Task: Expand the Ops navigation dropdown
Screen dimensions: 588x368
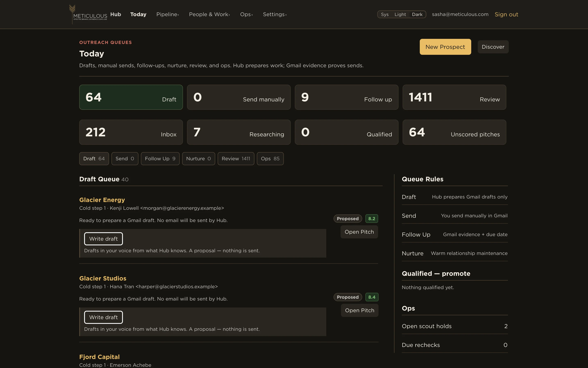Action: tap(246, 14)
